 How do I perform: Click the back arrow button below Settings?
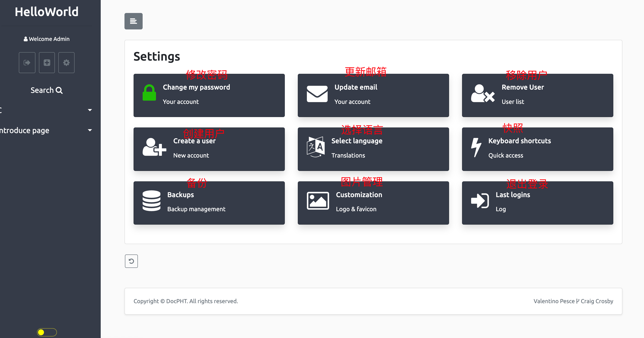point(131,261)
